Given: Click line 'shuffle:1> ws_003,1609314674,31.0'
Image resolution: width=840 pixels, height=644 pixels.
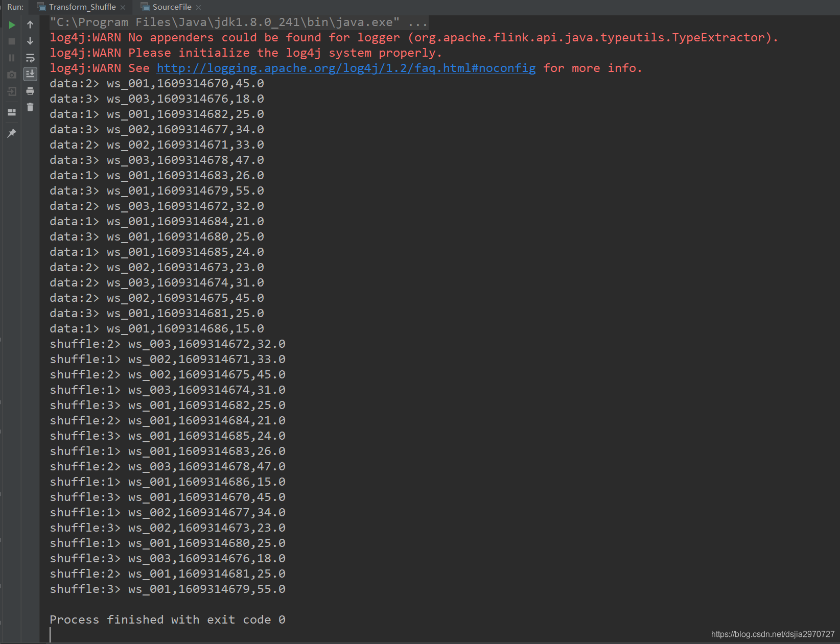Looking at the screenshot, I should click(168, 390).
